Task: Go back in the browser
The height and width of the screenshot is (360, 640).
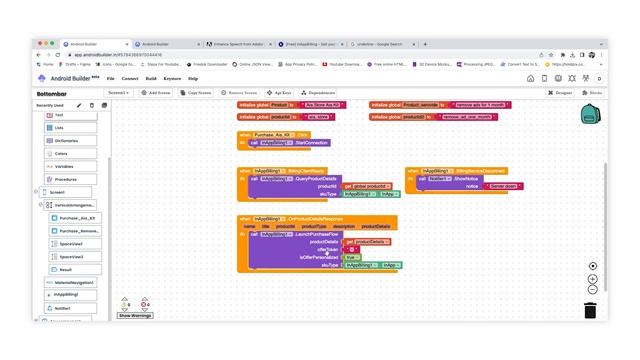Action: tap(39, 55)
